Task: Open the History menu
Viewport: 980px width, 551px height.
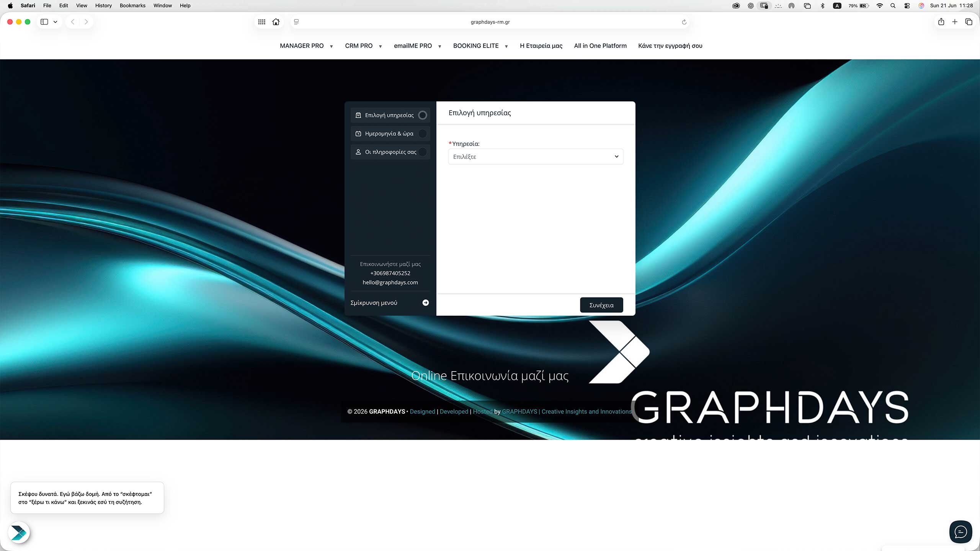Action: [103, 5]
